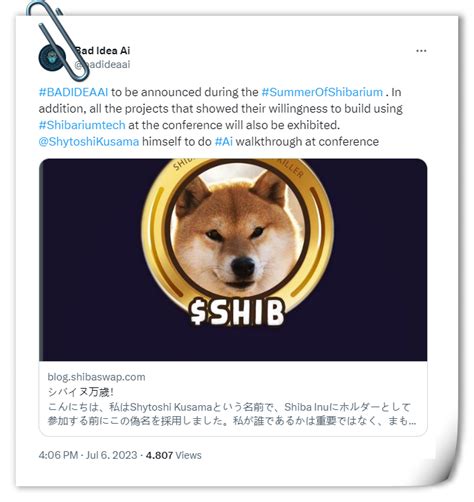Viewport: 474px width, 502px height.
Task: Open the blog.shibaswap.com domain link
Action: [96, 377]
